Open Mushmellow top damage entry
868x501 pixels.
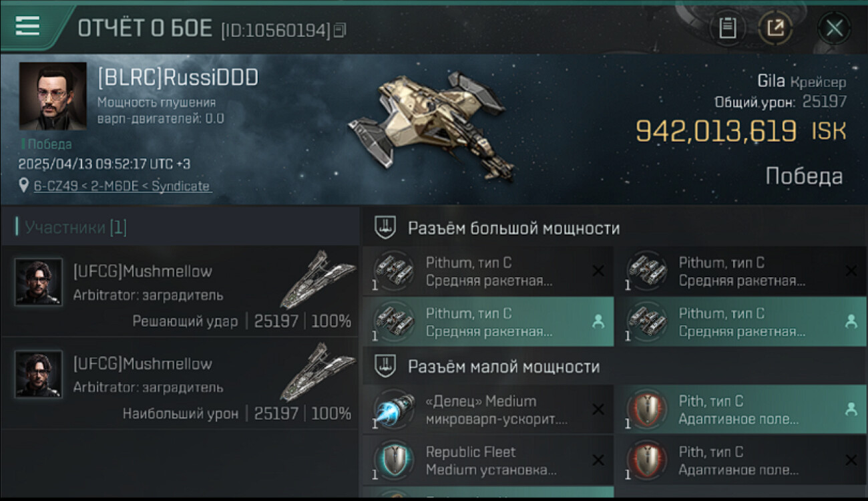pos(180,383)
